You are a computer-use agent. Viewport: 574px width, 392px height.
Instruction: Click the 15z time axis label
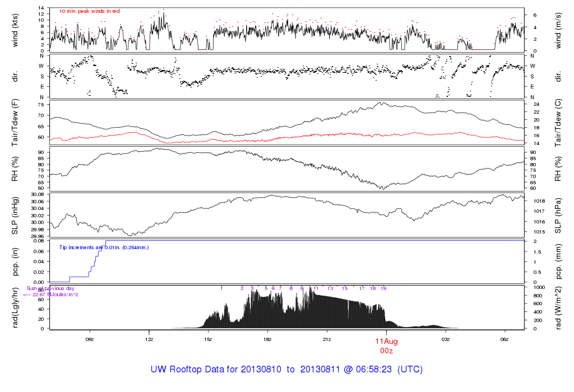[208, 339]
